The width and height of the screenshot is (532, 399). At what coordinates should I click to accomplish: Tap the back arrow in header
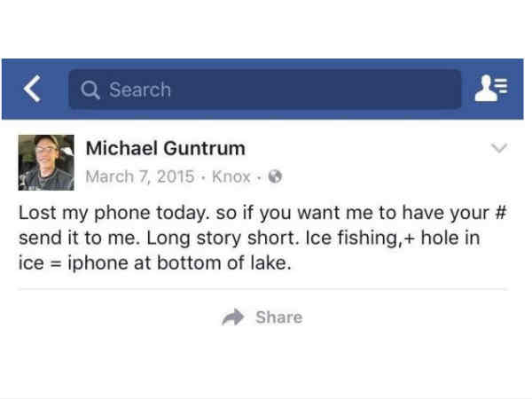tap(33, 89)
